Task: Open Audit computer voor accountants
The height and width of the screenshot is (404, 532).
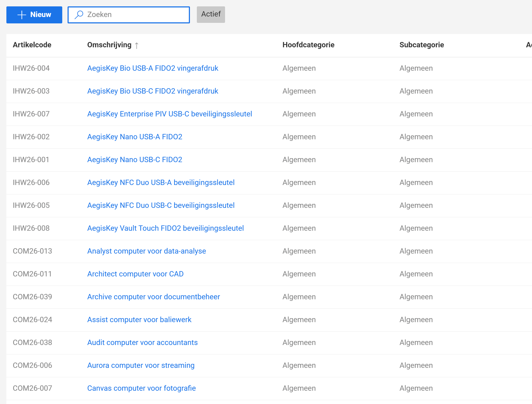Action: (x=143, y=343)
